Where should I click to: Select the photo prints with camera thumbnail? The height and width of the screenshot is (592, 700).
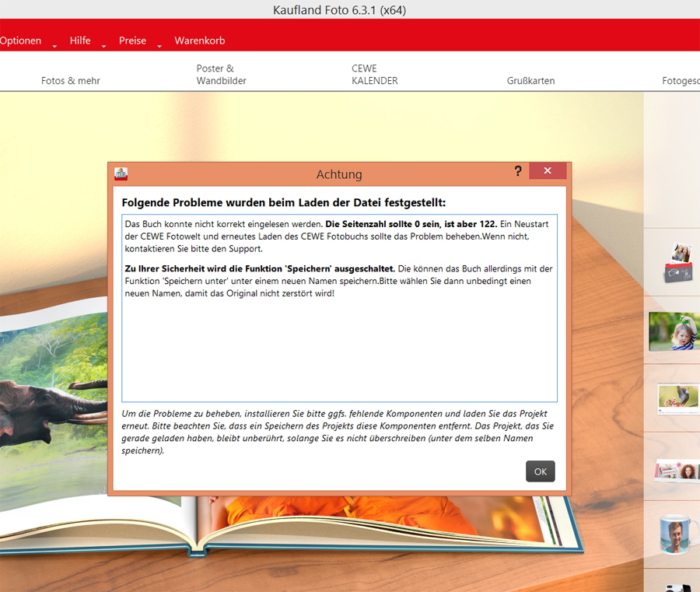(x=678, y=263)
